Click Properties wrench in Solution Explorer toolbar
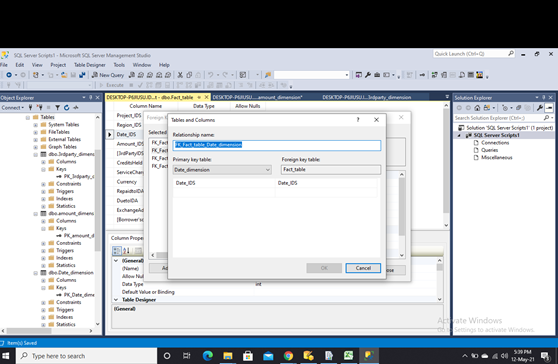 (x=539, y=108)
